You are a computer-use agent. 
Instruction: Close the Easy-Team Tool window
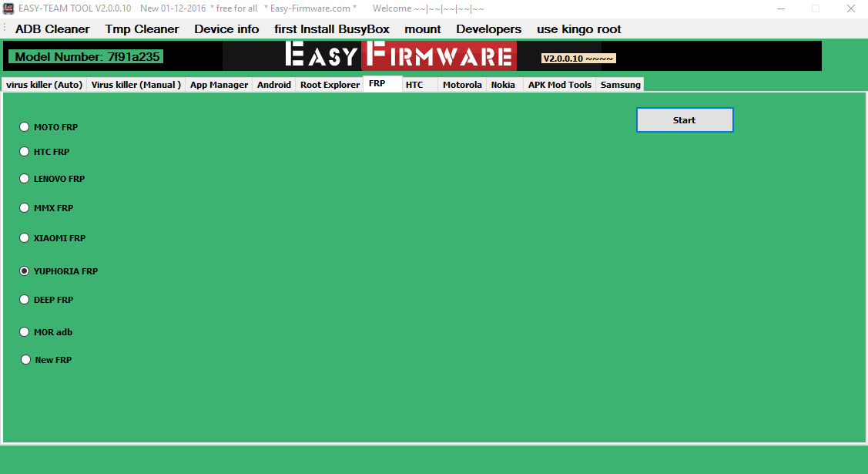[851, 8]
